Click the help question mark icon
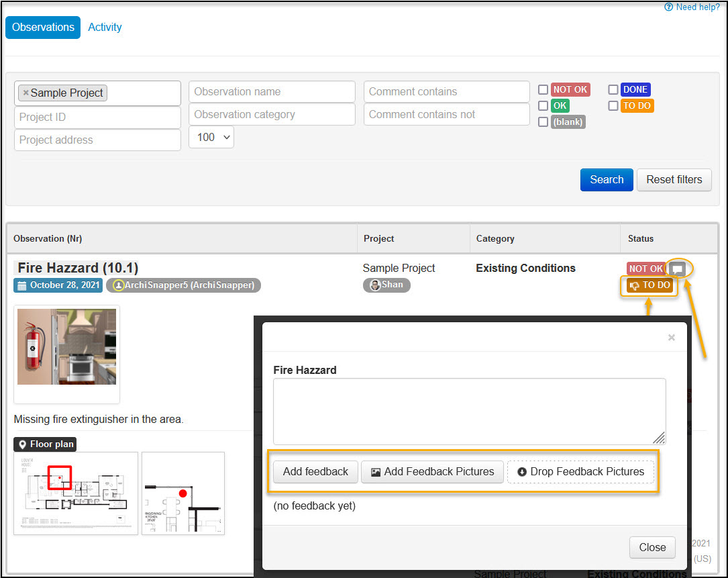Viewport: 728px width, 578px height. coord(668,7)
